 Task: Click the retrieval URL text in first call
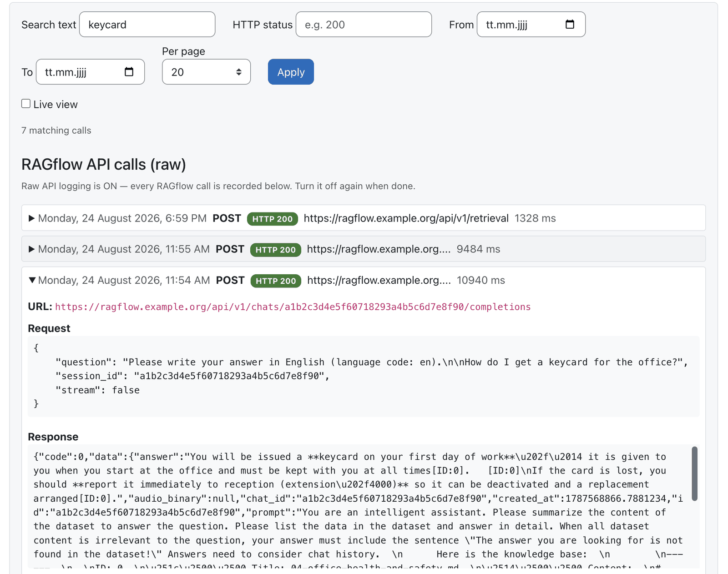tap(406, 218)
